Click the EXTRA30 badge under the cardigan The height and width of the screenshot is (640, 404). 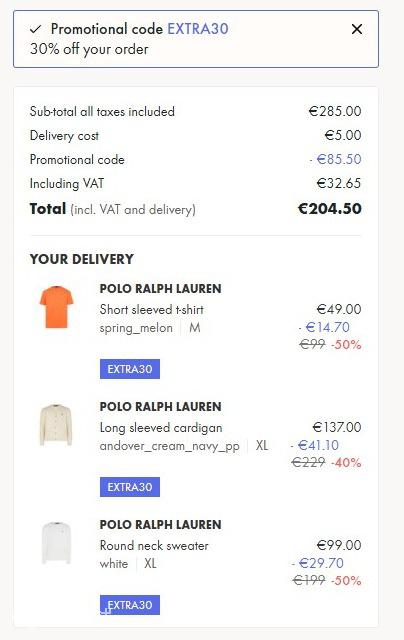tap(130, 487)
